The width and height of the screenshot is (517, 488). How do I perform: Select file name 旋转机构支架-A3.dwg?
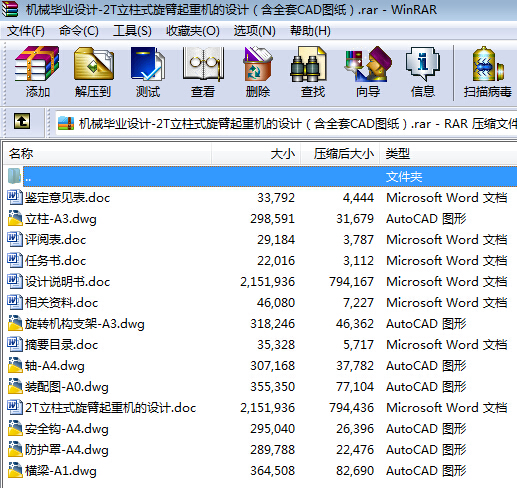pyautogui.click(x=85, y=324)
